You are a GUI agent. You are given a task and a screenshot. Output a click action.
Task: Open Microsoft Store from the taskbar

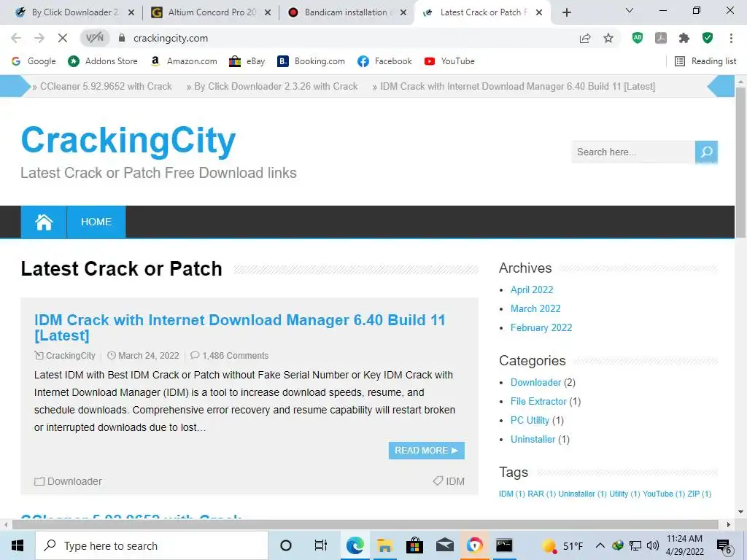point(414,545)
